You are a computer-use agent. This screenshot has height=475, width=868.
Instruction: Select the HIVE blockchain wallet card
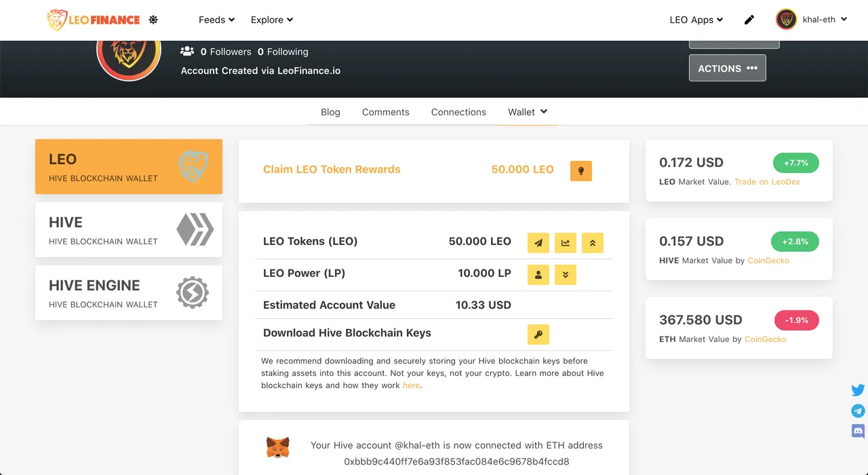(129, 230)
